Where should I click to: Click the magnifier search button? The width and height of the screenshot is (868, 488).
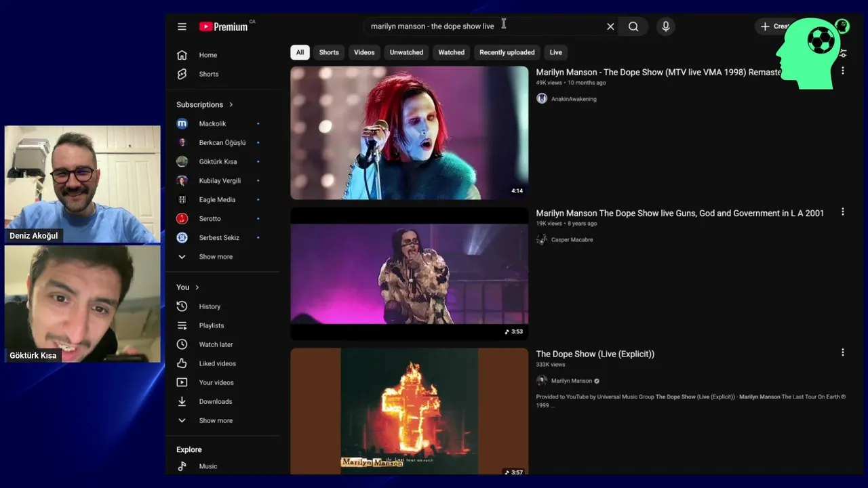coord(633,26)
